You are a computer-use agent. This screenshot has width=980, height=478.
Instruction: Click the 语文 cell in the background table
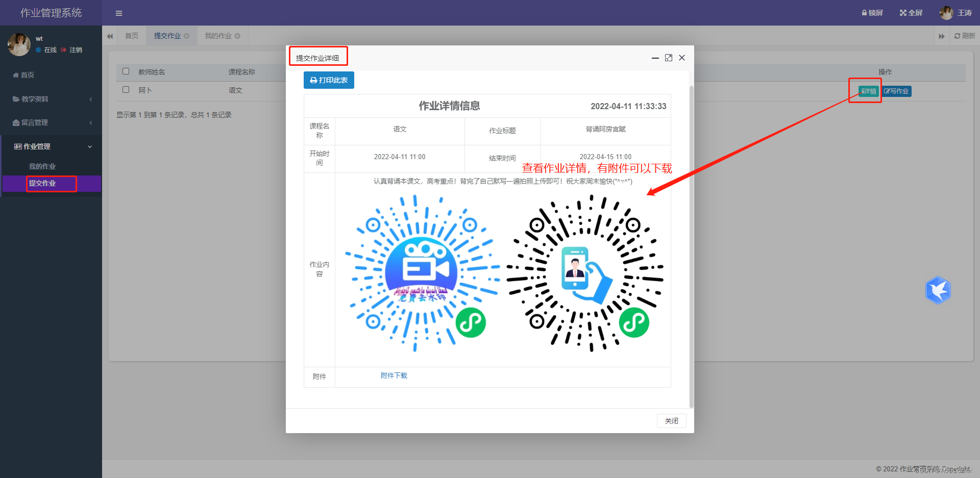[235, 90]
